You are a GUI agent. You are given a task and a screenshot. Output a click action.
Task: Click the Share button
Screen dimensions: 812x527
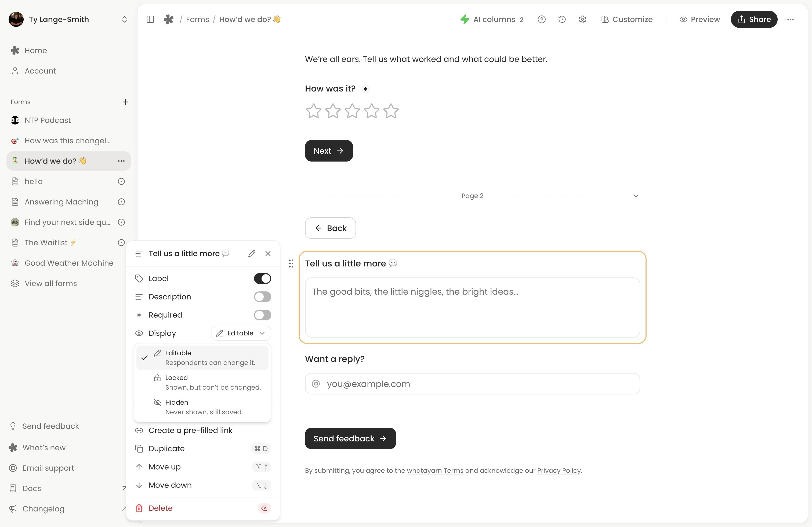click(754, 19)
